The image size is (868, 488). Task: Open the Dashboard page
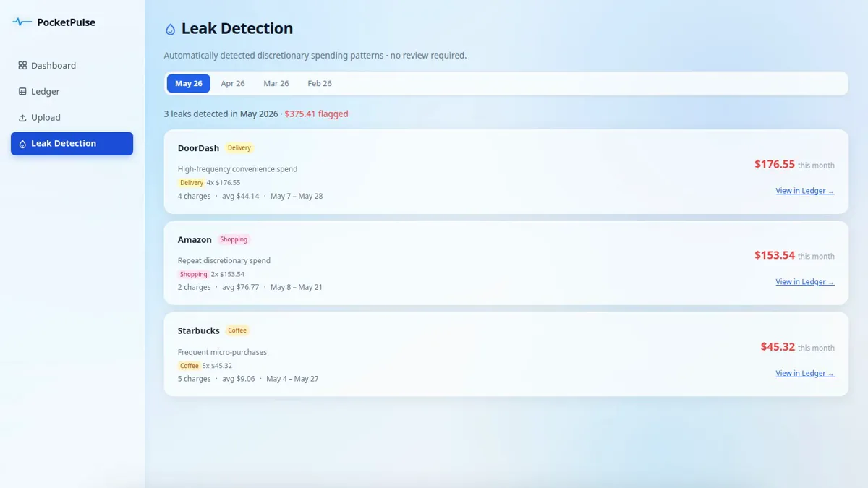pos(72,65)
